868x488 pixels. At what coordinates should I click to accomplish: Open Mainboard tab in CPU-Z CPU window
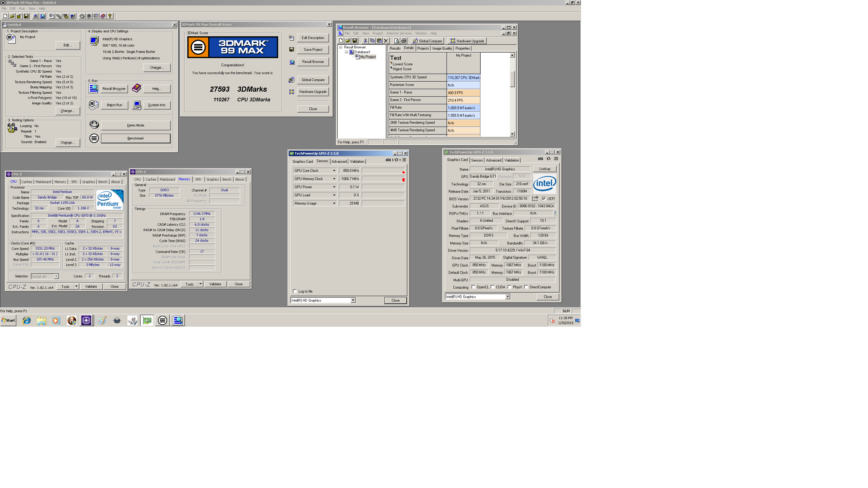[x=44, y=182]
